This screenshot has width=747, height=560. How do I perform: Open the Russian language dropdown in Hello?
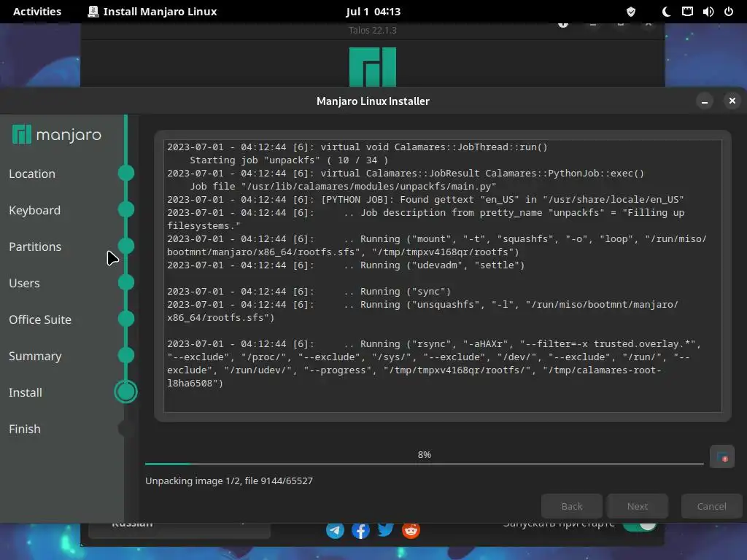click(179, 530)
